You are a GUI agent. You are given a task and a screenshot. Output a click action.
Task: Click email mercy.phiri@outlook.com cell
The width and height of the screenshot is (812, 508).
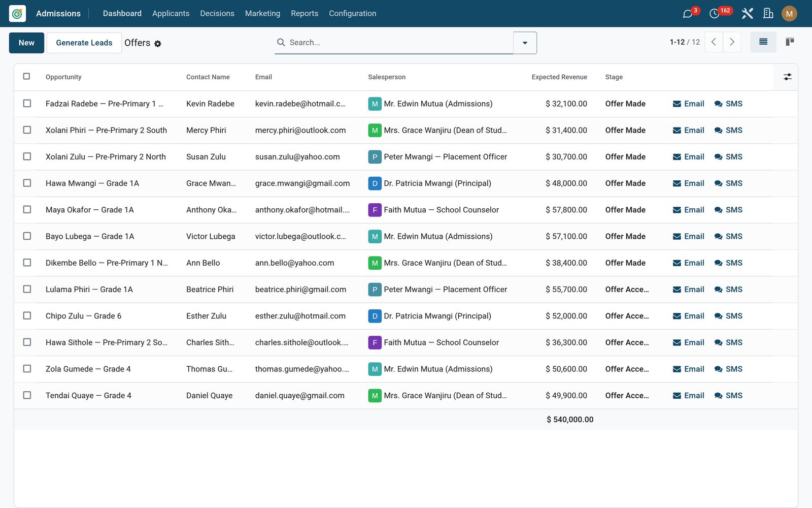(x=300, y=131)
